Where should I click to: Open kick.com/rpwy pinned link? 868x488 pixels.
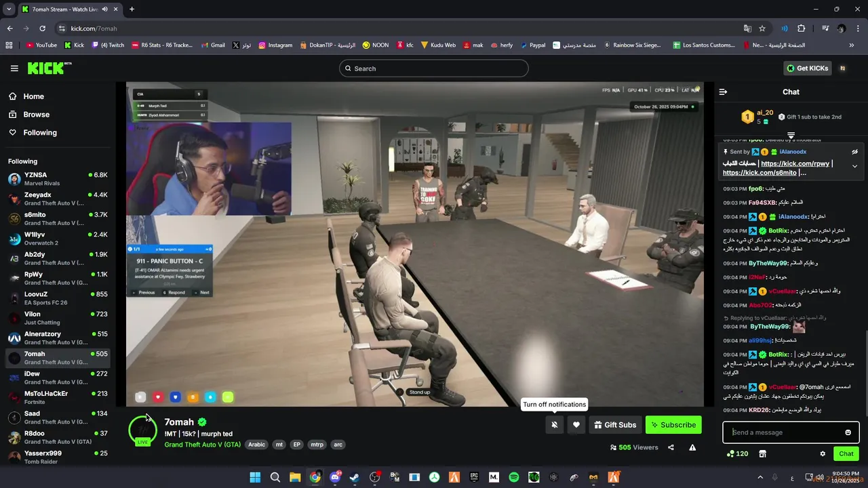pos(795,163)
